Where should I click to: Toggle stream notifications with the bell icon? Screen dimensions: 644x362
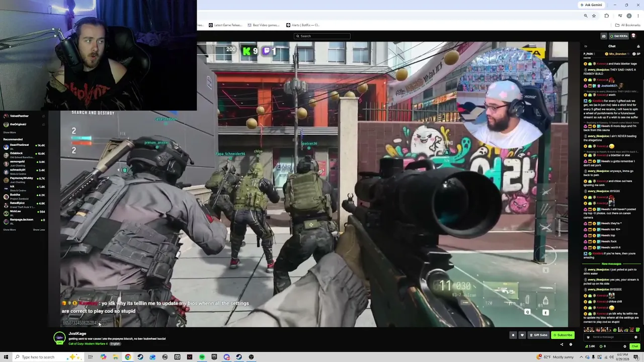513,335
